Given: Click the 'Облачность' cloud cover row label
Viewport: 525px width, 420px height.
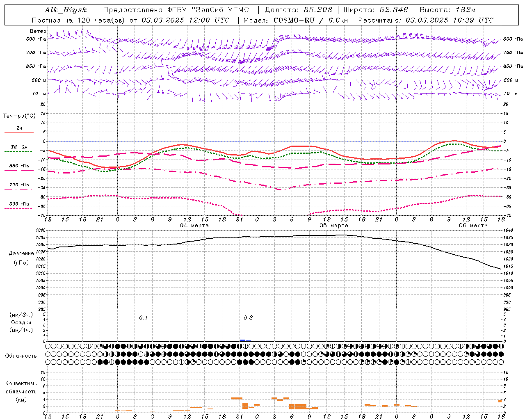Looking at the screenshot, I should [21, 356].
